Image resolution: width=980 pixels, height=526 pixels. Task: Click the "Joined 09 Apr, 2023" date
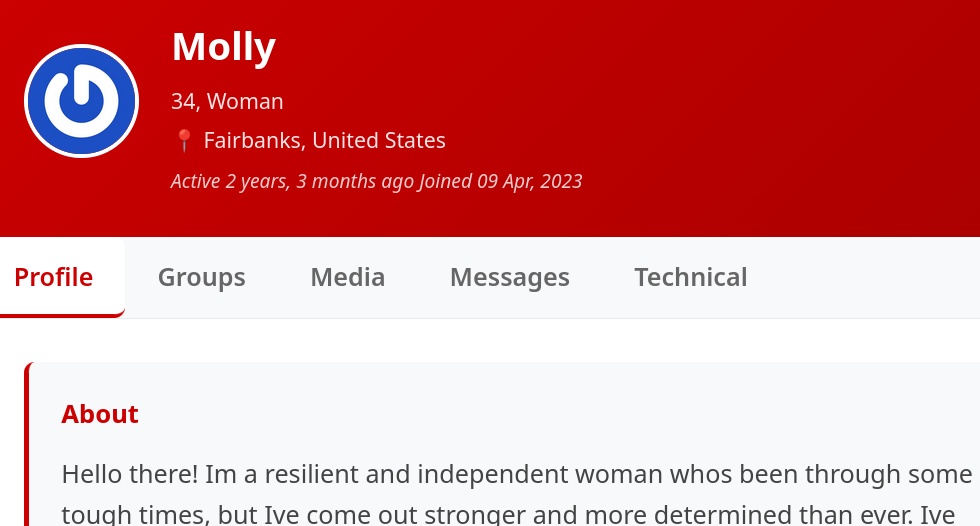pos(501,181)
